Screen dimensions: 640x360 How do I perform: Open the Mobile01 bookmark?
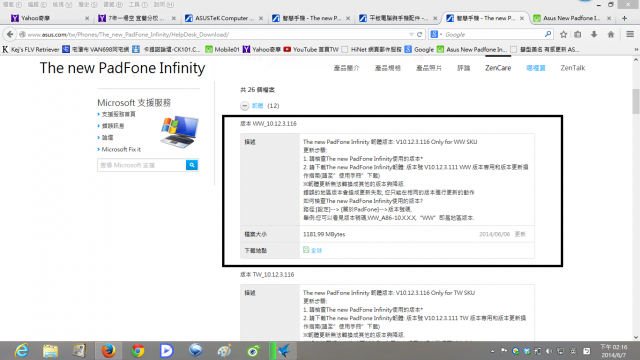pos(222,49)
